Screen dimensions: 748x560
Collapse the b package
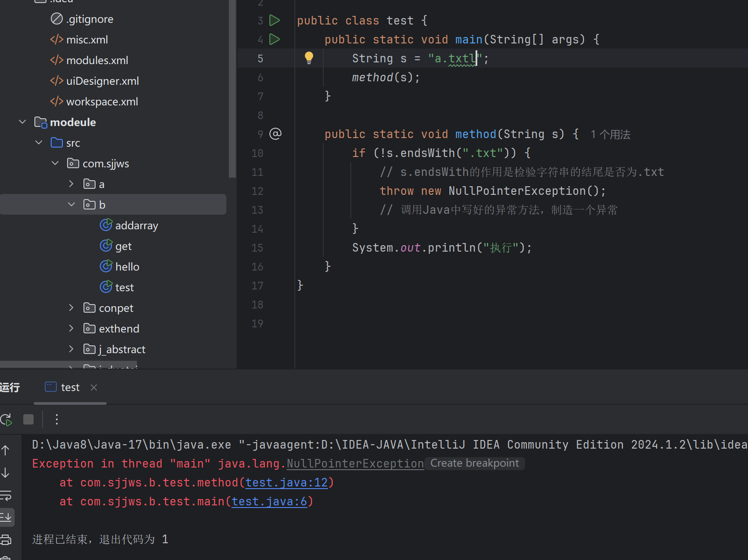(x=71, y=205)
